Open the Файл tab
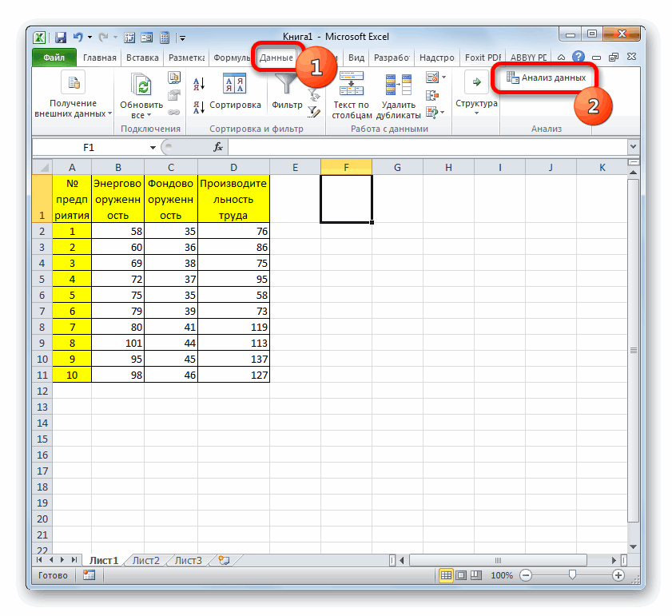 pos(54,58)
